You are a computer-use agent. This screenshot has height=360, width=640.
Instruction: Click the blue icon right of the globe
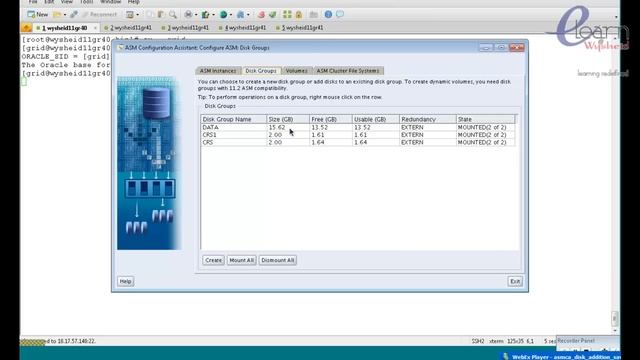click(x=240, y=15)
